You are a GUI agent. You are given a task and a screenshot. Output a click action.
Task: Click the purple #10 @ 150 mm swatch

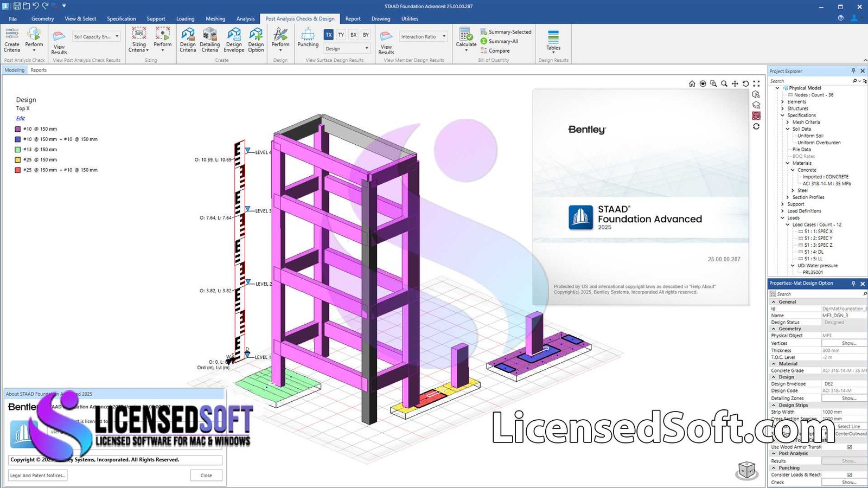18,129
